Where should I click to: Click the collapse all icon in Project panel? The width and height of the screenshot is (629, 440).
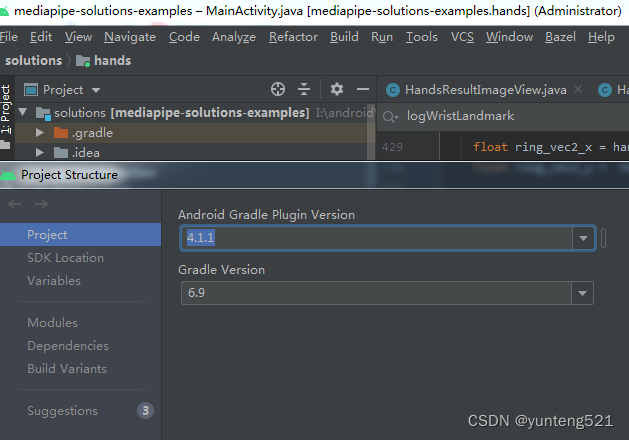[304, 89]
